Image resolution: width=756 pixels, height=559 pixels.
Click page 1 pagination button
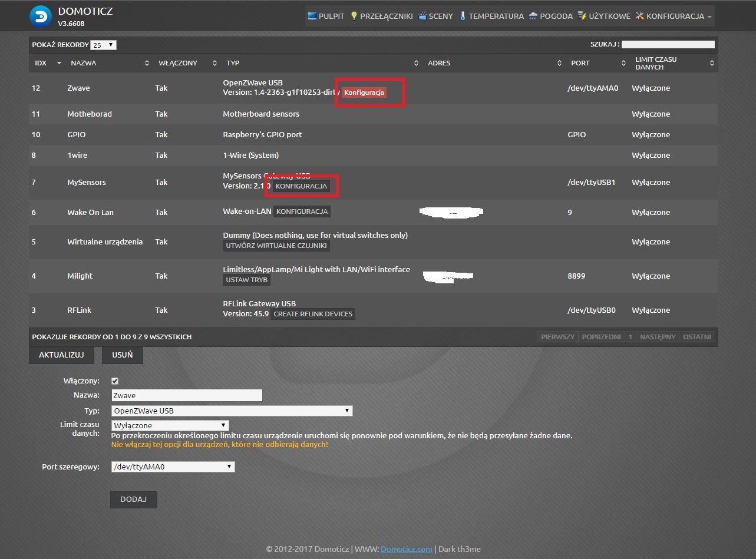(630, 337)
